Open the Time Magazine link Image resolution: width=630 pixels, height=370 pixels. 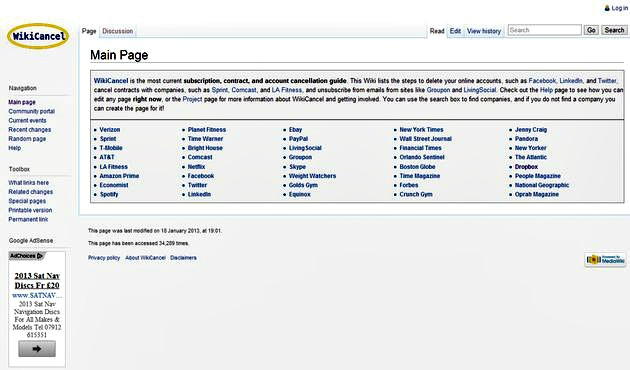pyautogui.click(x=420, y=176)
